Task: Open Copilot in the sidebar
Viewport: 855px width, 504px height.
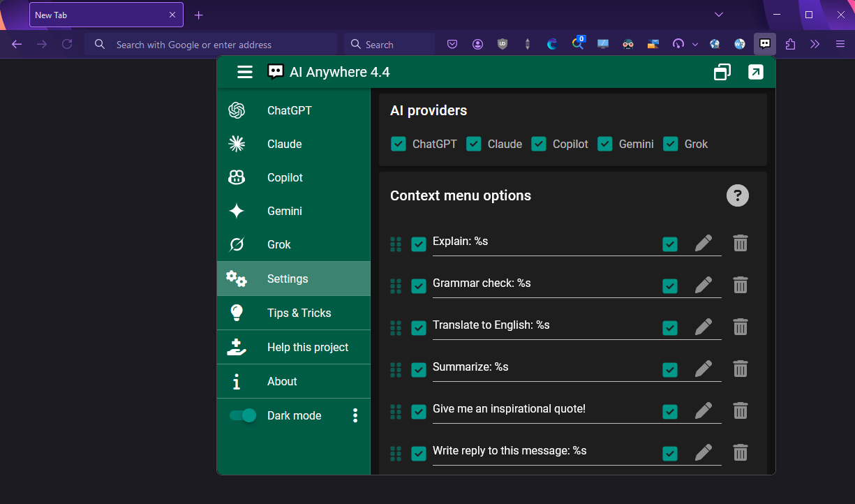Action: click(294, 177)
